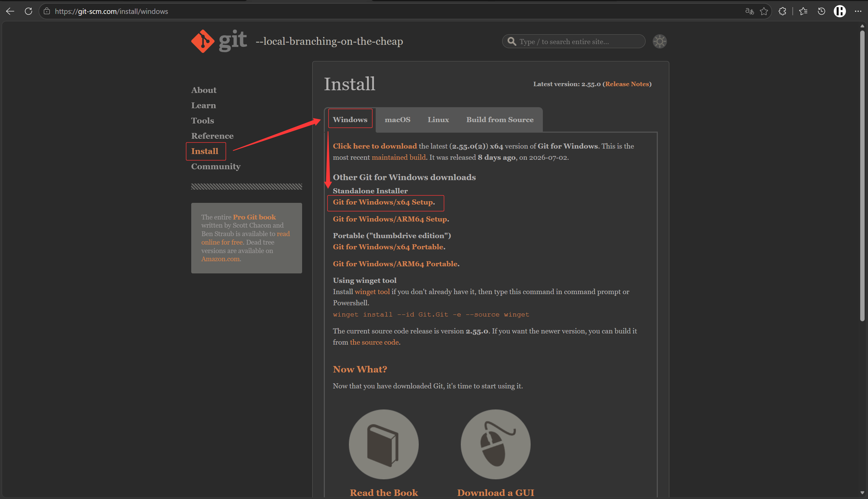Open Install in the sidebar

204,151
